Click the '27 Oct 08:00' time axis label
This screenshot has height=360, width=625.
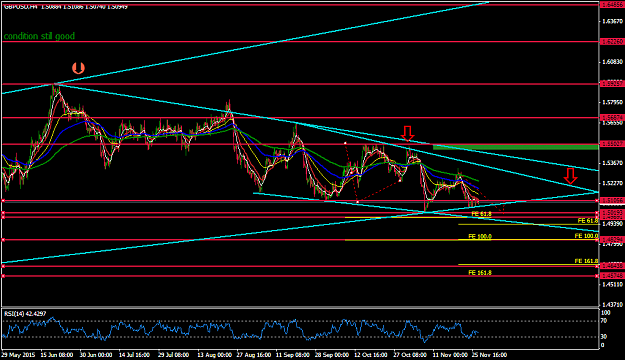410,355
